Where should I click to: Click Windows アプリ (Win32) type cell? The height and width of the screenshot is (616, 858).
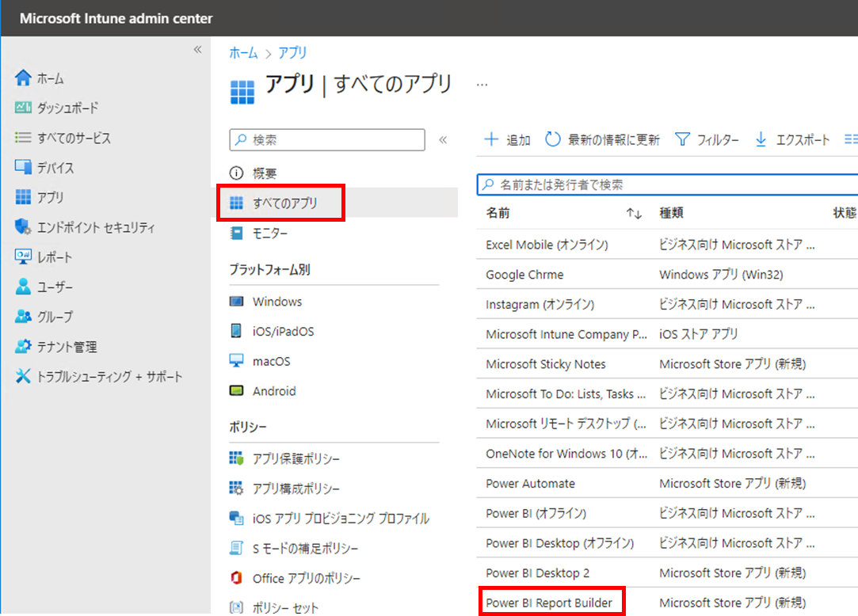click(x=721, y=275)
